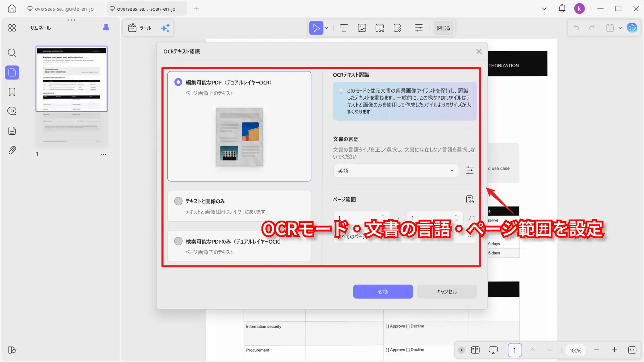Select the link edit tool
Screen dimensions: 644x362
pos(380,28)
